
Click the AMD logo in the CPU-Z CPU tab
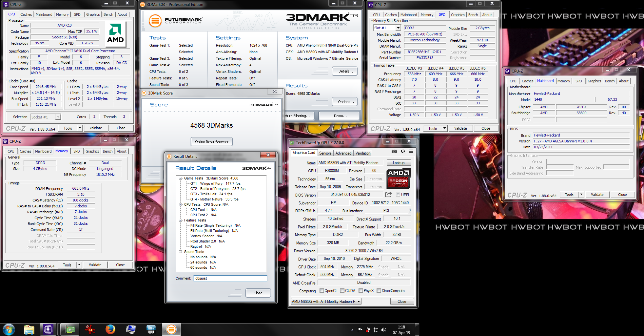(x=115, y=33)
